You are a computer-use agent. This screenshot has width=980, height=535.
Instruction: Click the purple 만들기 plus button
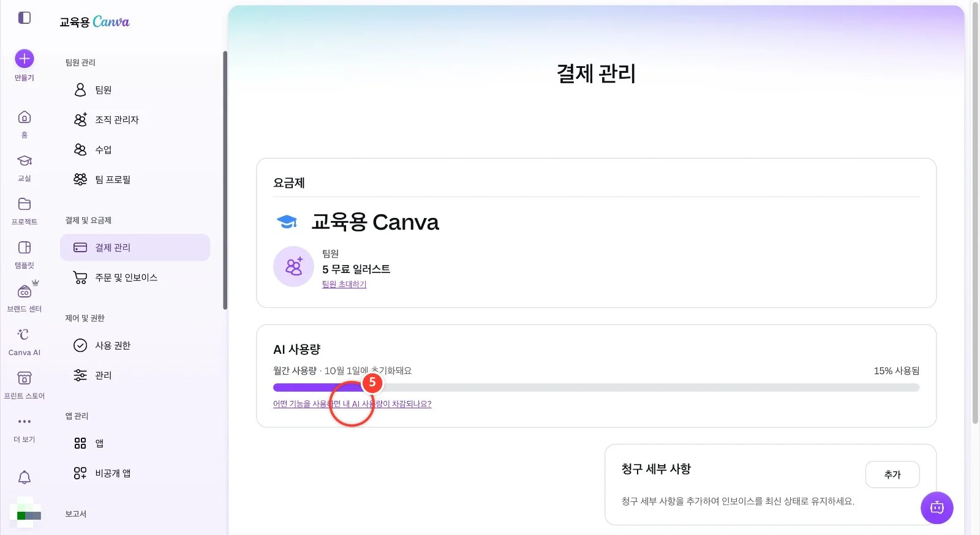(x=24, y=59)
